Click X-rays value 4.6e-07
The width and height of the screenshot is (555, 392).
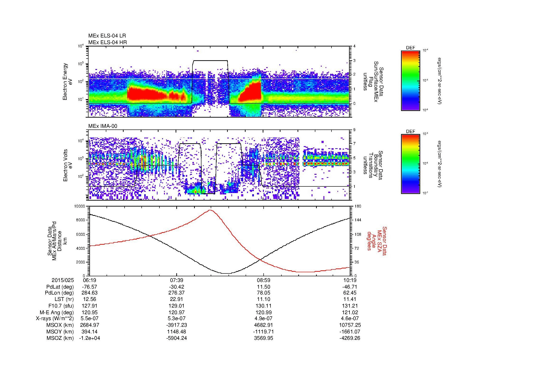click(x=350, y=318)
